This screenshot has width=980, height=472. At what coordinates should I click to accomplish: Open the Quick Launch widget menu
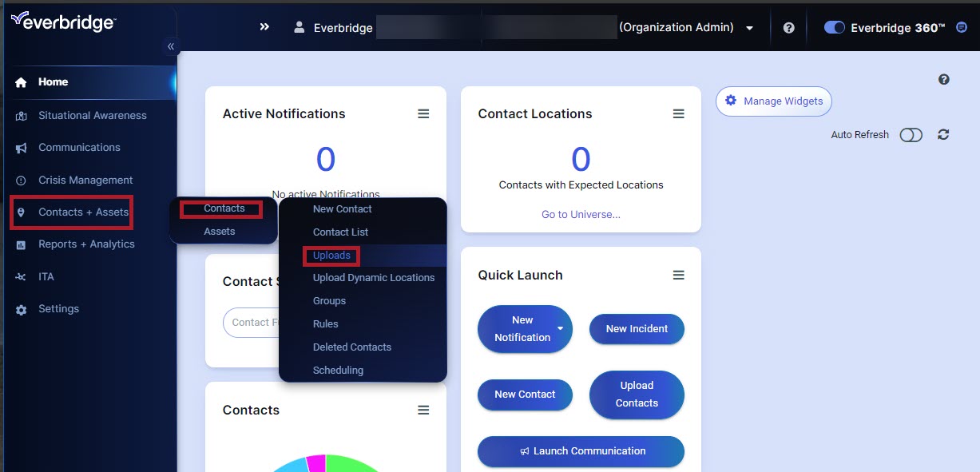coord(679,276)
